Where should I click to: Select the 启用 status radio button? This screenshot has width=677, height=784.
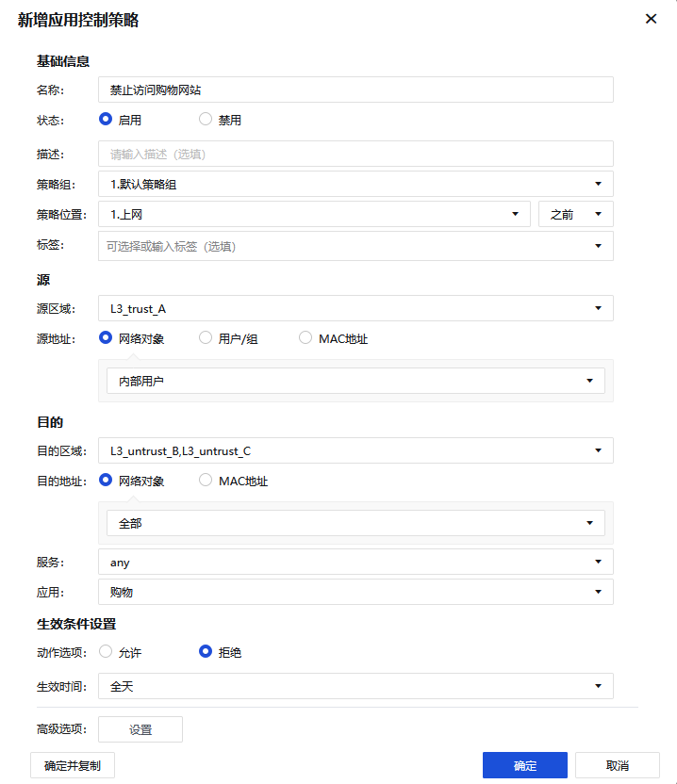tap(106, 119)
